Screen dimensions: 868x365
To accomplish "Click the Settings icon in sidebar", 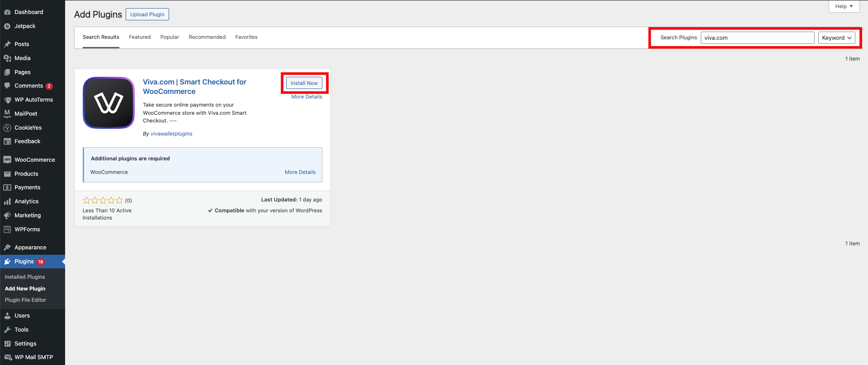I will tap(7, 344).
